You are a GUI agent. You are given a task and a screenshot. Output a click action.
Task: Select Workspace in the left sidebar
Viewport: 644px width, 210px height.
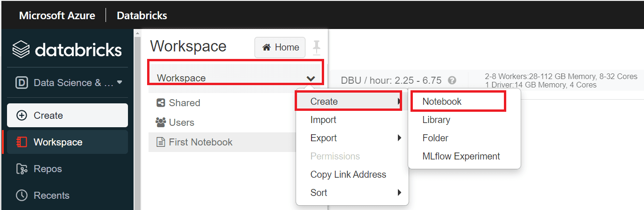(58, 142)
